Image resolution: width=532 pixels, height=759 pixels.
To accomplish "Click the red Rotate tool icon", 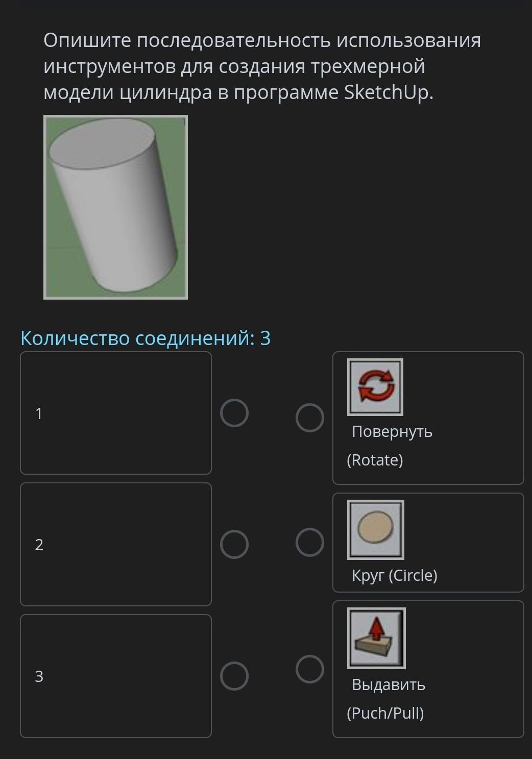I will point(375,387).
